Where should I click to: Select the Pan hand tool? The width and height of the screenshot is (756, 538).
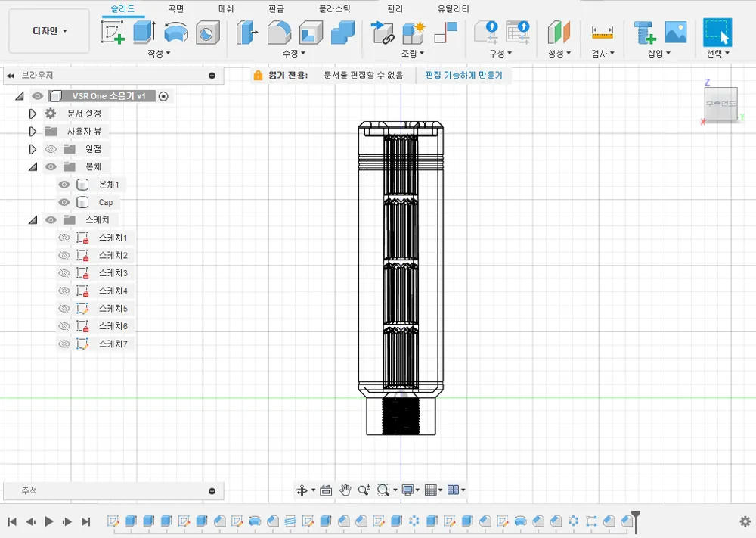[345, 490]
